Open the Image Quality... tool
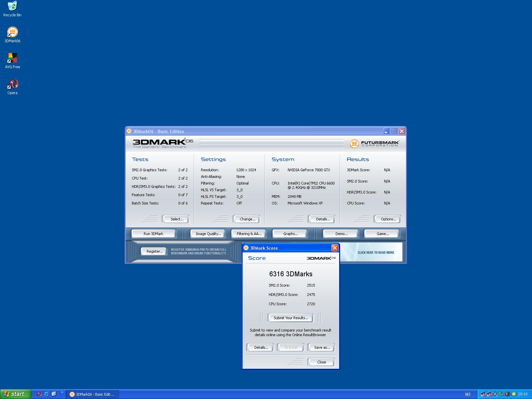The width and height of the screenshot is (532, 399). [208, 234]
